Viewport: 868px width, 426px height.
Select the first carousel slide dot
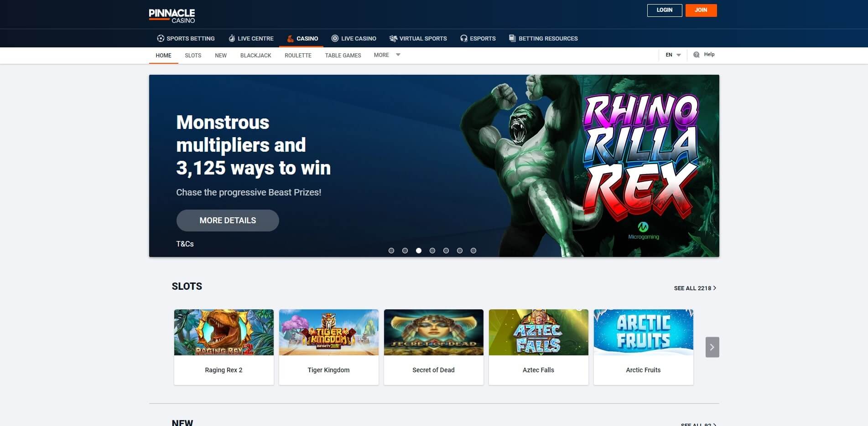pos(391,251)
